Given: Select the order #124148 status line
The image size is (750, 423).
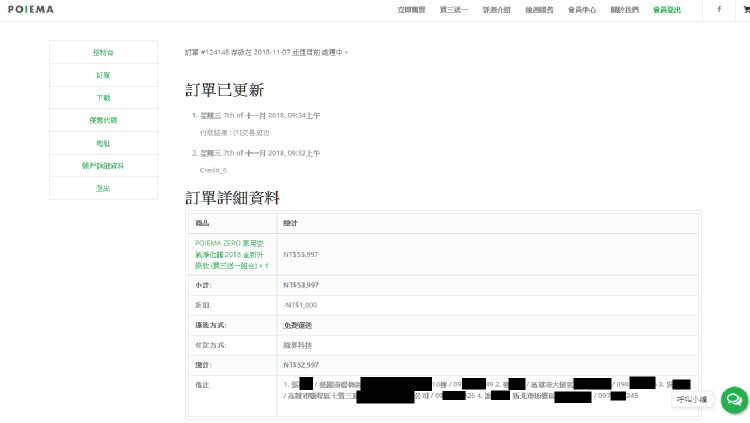Looking at the screenshot, I should tap(266, 52).
